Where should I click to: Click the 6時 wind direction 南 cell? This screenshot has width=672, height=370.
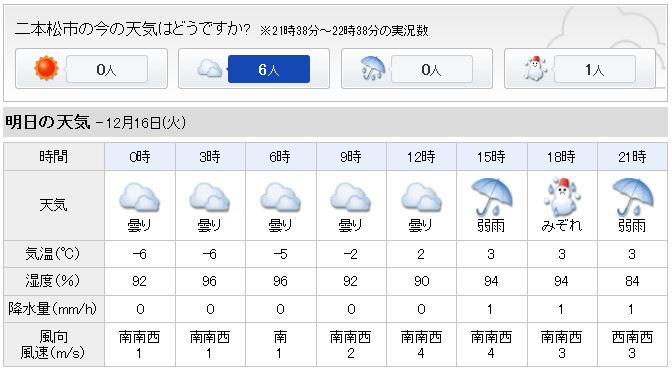coord(280,337)
